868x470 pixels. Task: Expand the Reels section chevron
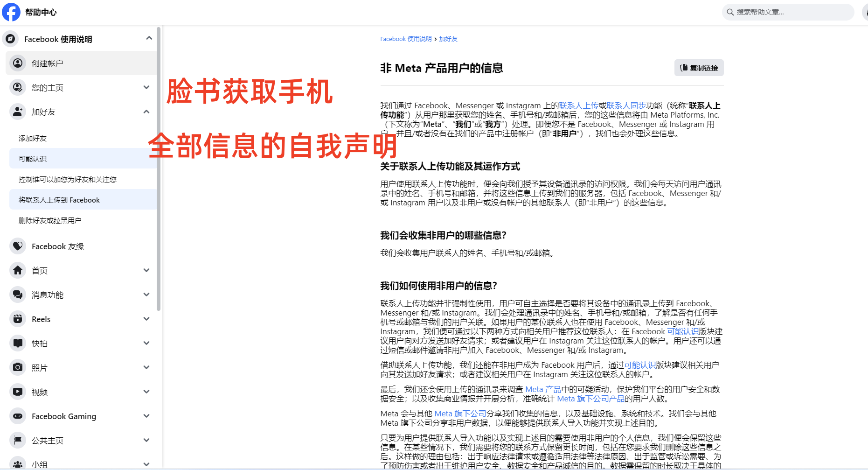(x=146, y=319)
